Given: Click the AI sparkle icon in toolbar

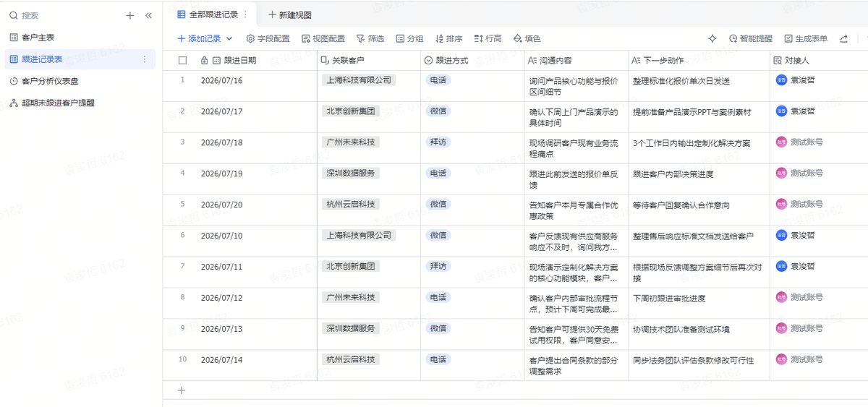Looking at the screenshot, I should tap(712, 39).
